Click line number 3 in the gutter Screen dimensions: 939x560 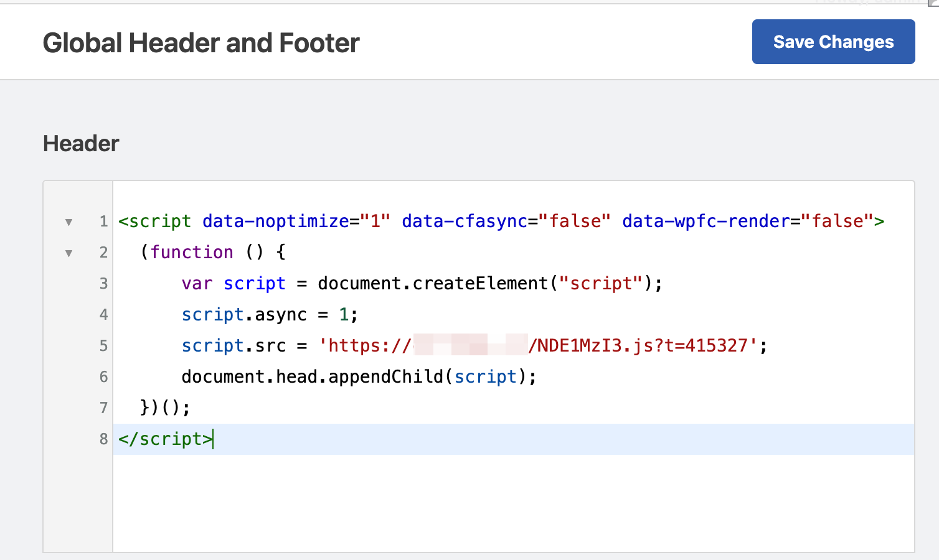[103, 284]
